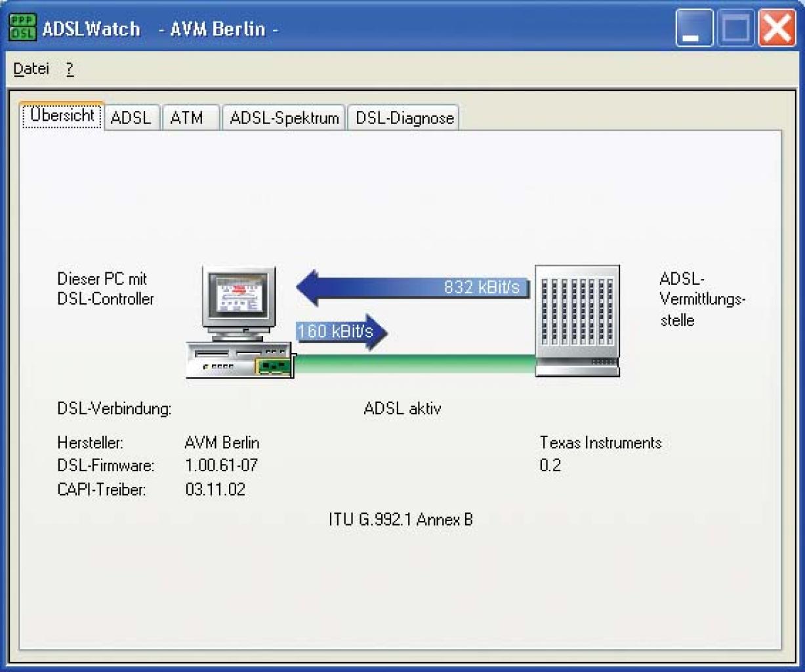Click the ADSL exchange building icon
The width and height of the screenshot is (805, 672).
click(x=577, y=321)
